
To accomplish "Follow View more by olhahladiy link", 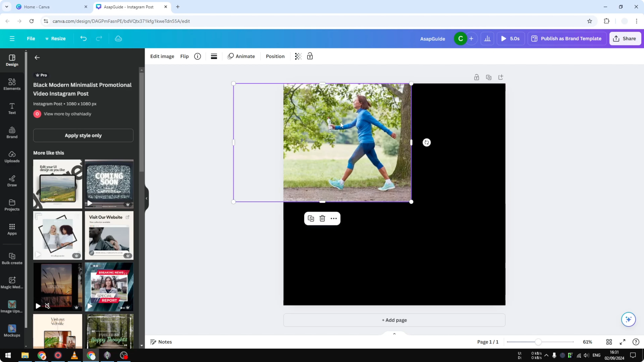I will (x=68, y=114).
